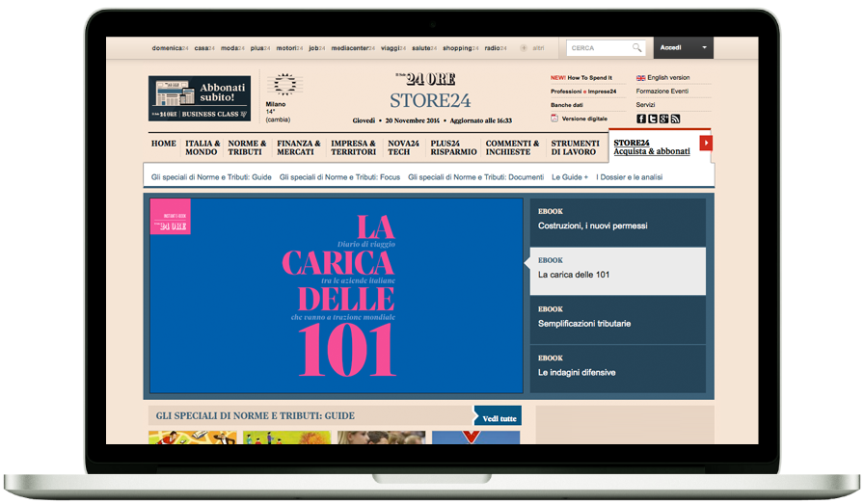Image resolution: width=864 pixels, height=504 pixels.
Task: Open the RSS feed icon
Action: coord(676,119)
